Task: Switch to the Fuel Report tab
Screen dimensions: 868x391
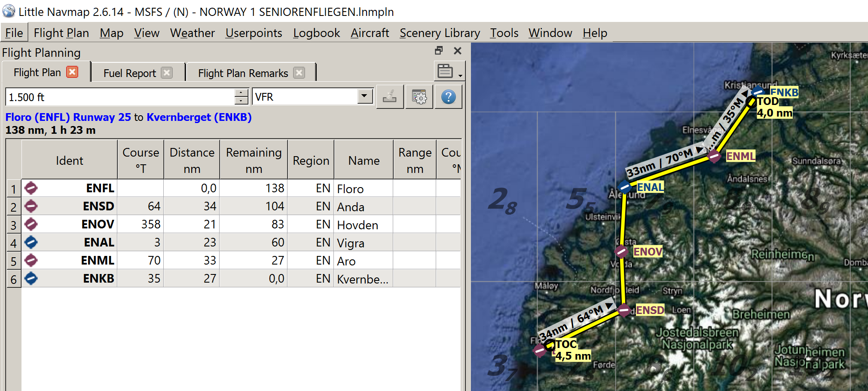Action: [129, 73]
